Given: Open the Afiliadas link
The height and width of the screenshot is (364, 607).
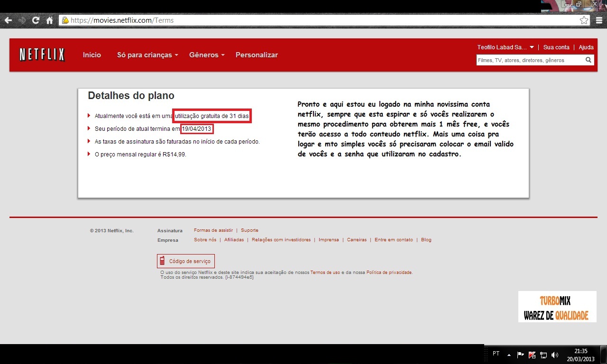Looking at the screenshot, I should [x=234, y=240].
